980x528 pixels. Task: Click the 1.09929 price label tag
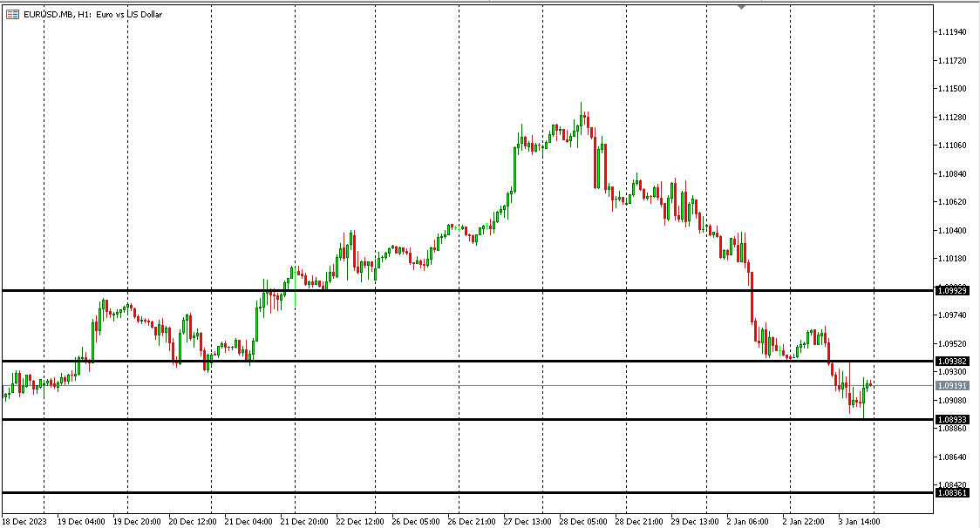[951, 290]
